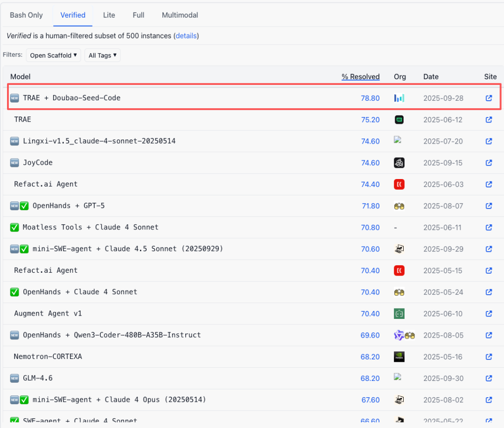504x428 pixels.
Task: Open external site link for TRAE + Doubao-Seed-Code
Action: click(x=489, y=98)
